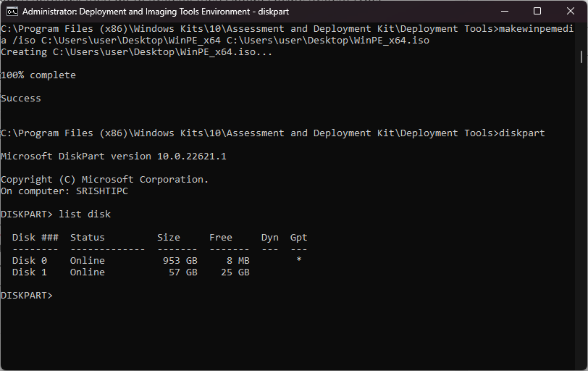Screen dimensions: 588x371
Task: Click the empty DISKPART> prompt at bottom
Action: pyautogui.click(x=27, y=296)
